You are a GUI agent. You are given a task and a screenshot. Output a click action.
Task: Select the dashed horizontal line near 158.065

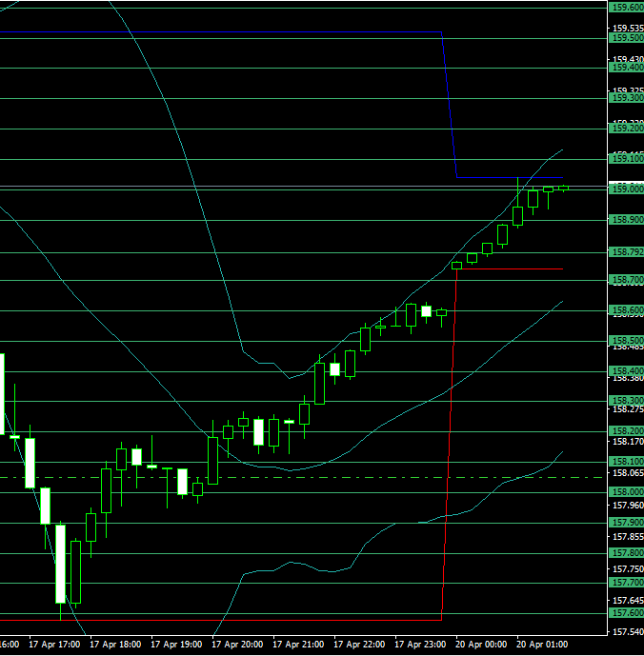coord(286,476)
